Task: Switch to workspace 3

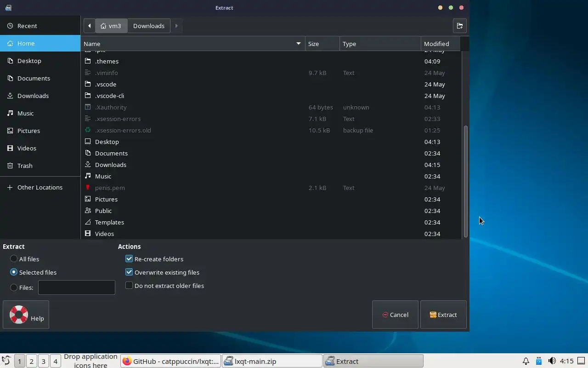Action: (43, 361)
